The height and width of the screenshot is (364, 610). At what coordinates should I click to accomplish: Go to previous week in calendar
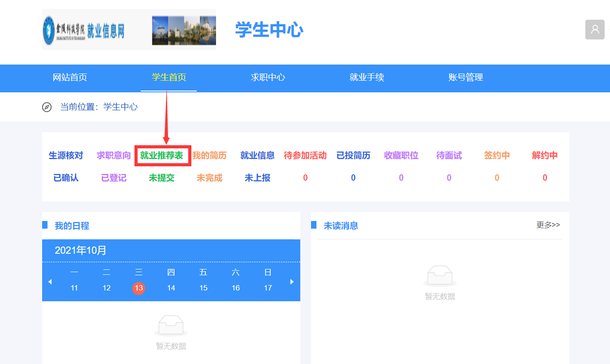[50, 282]
